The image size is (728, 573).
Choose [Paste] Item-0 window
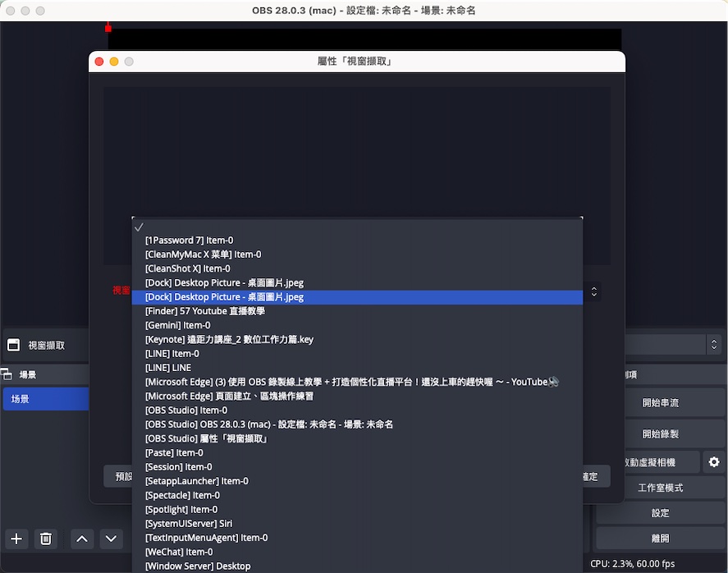[x=357, y=452]
